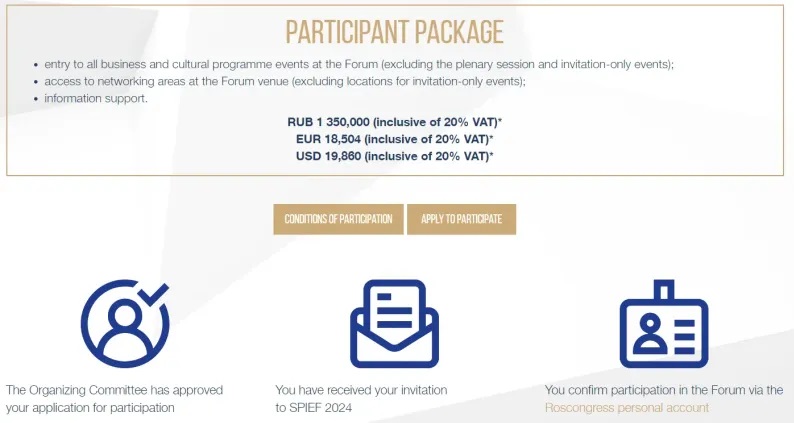Select the EUR 18,504 price line

394,138
